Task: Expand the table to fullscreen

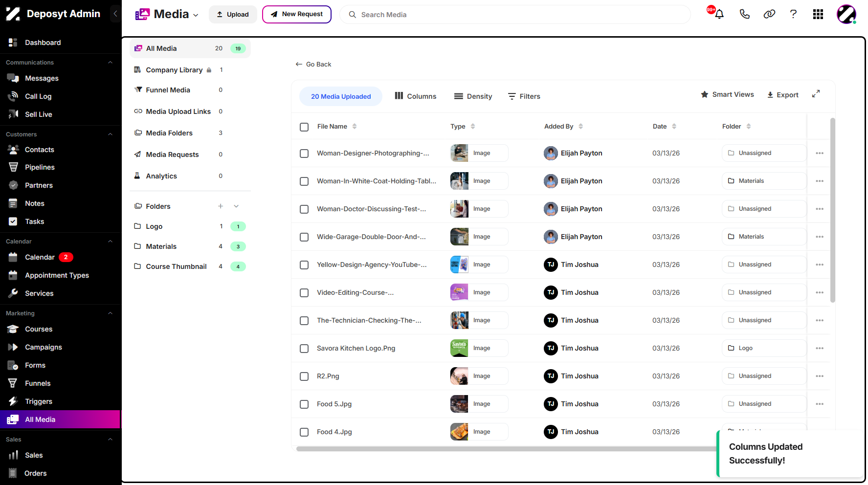Action: point(816,94)
